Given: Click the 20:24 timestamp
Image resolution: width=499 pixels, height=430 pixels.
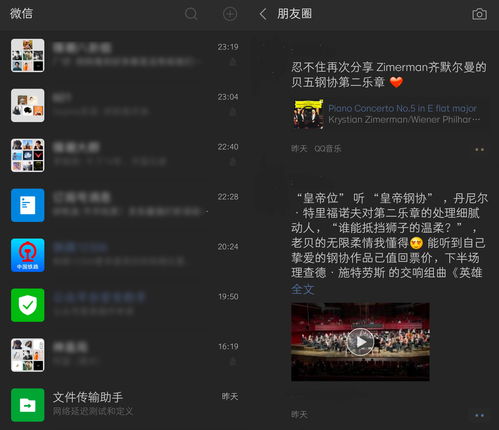Looking at the screenshot, I should [x=228, y=247].
